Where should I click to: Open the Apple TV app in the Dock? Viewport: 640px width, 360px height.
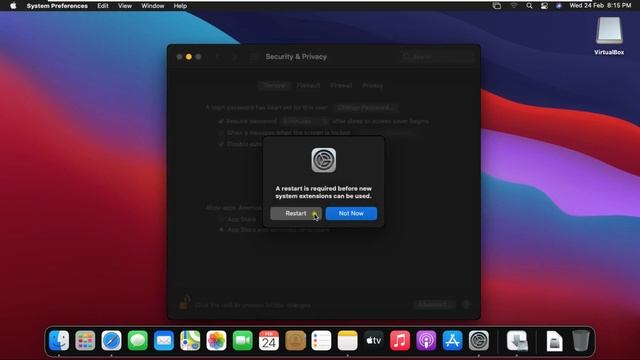[x=373, y=340]
